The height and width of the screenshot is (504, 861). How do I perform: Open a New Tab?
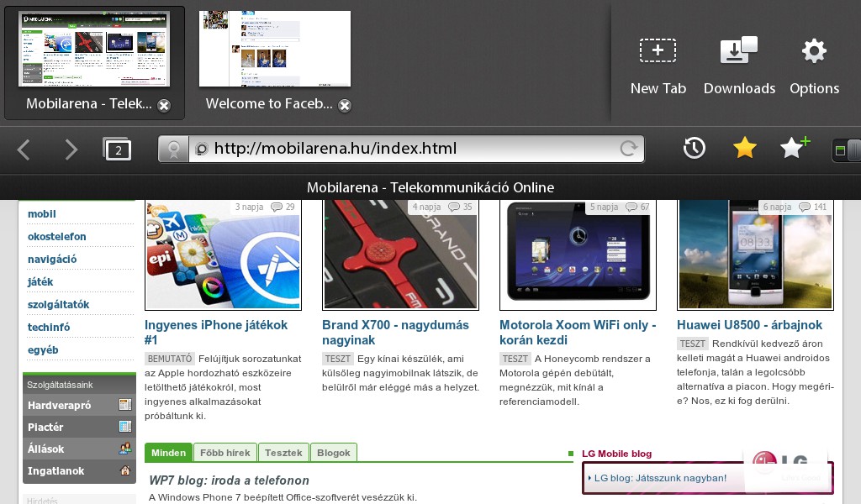click(658, 67)
